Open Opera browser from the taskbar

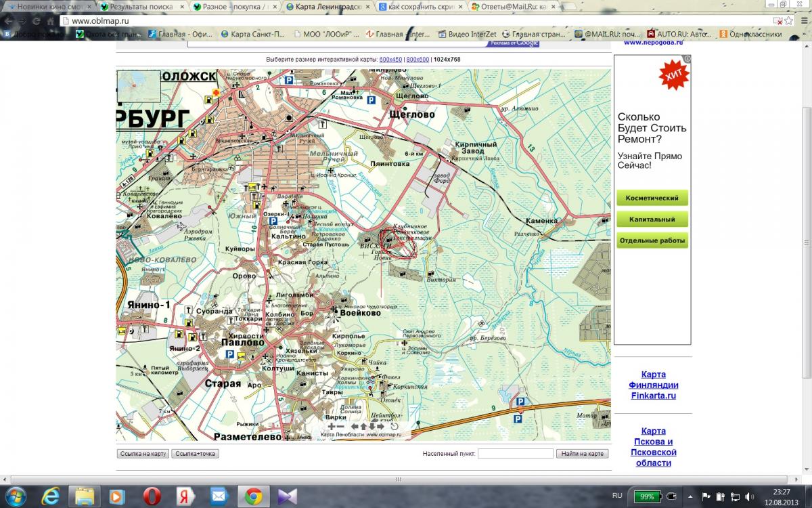[x=151, y=496]
